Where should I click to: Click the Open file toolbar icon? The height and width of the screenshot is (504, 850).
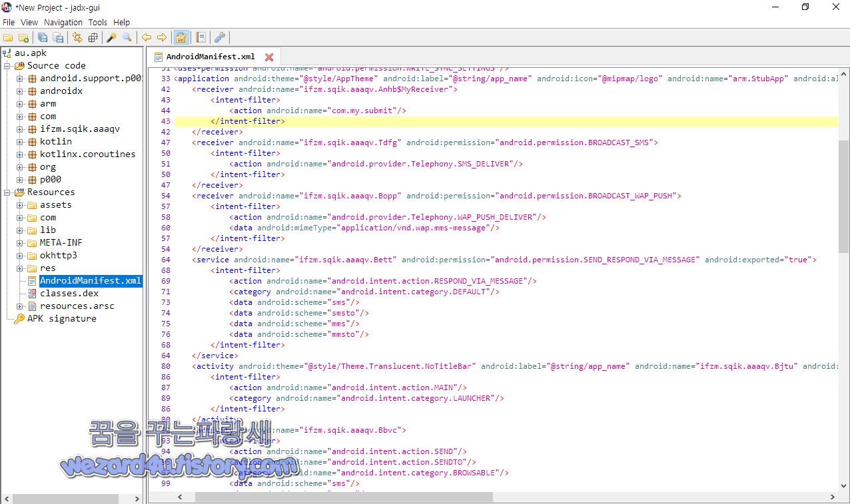[8, 37]
